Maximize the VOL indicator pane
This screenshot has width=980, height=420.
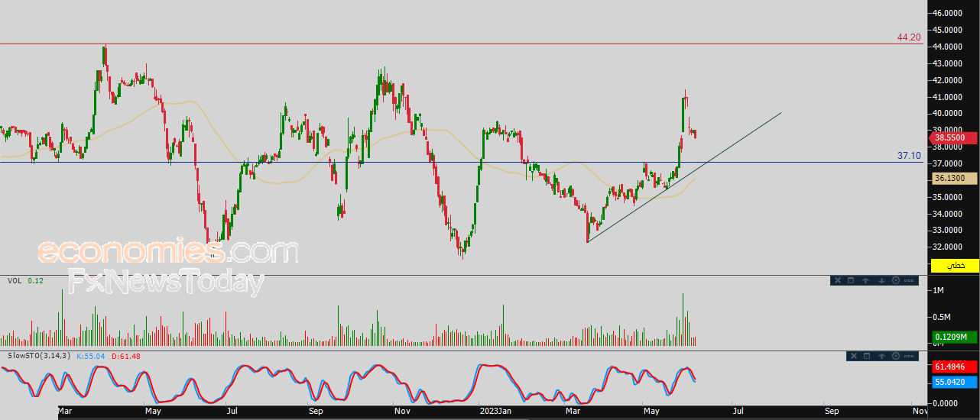[851, 280]
